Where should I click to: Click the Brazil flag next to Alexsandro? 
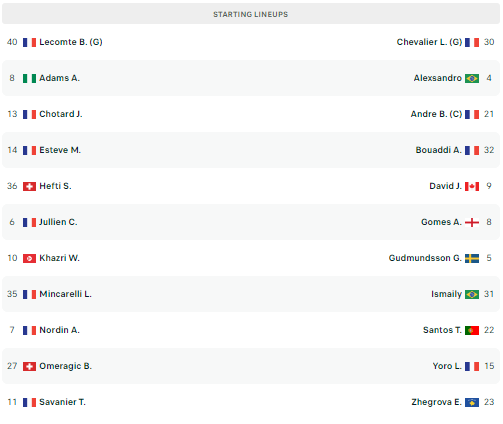click(472, 78)
